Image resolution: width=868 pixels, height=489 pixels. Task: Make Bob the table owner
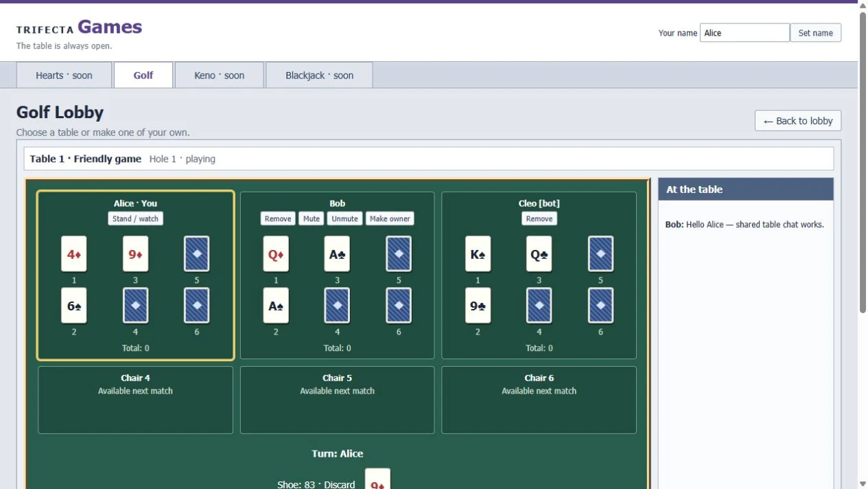point(390,218)
